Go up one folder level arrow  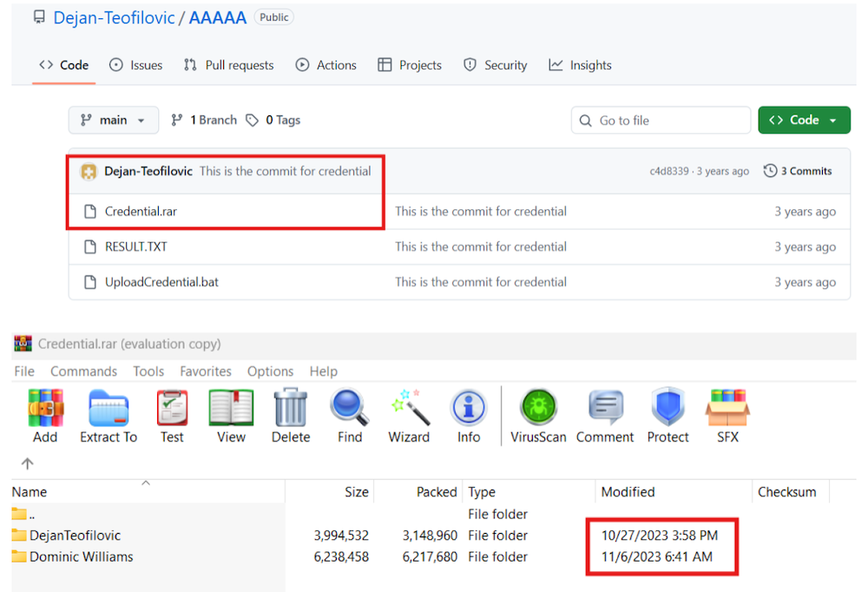(27, 464)
